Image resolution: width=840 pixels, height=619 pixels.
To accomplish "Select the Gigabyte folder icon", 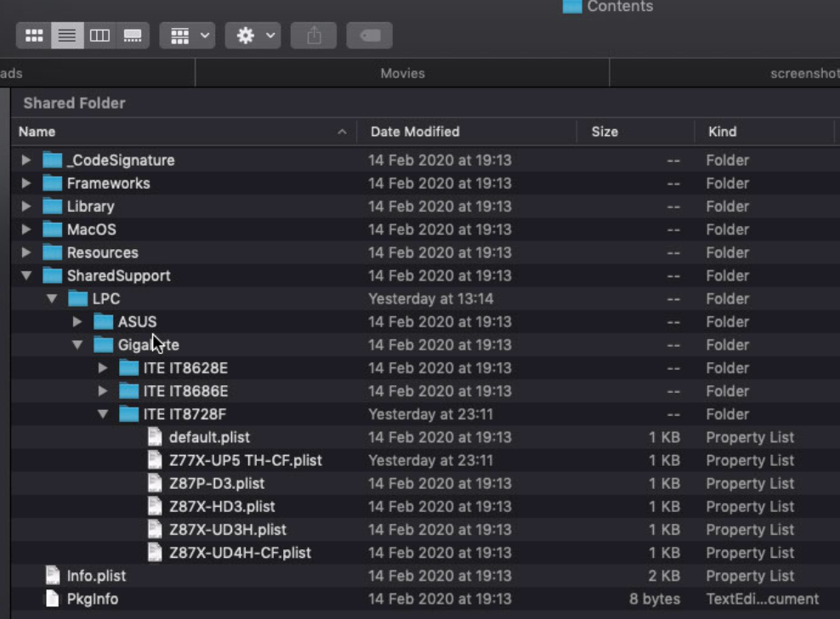I will click(x=104, y=344).
